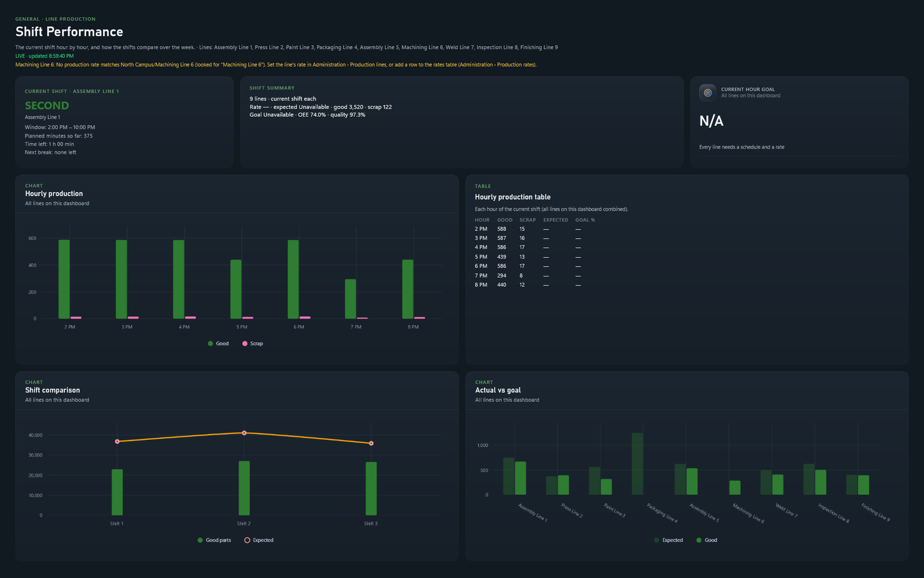Click 294 in the 7 PM table row

click(x=502, y=276)
